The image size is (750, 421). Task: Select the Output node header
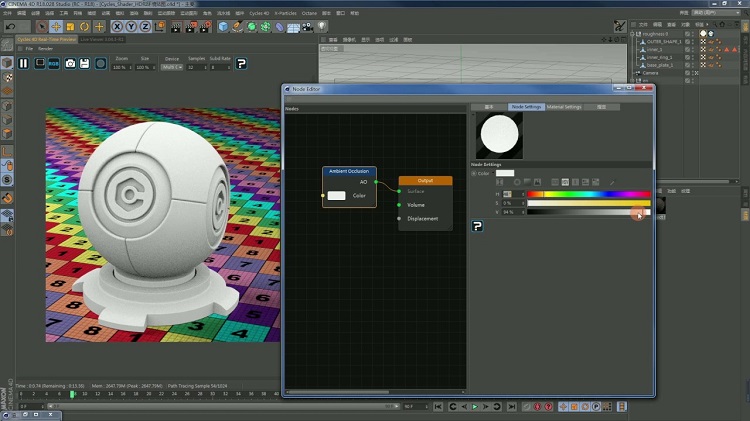(425, 180)
